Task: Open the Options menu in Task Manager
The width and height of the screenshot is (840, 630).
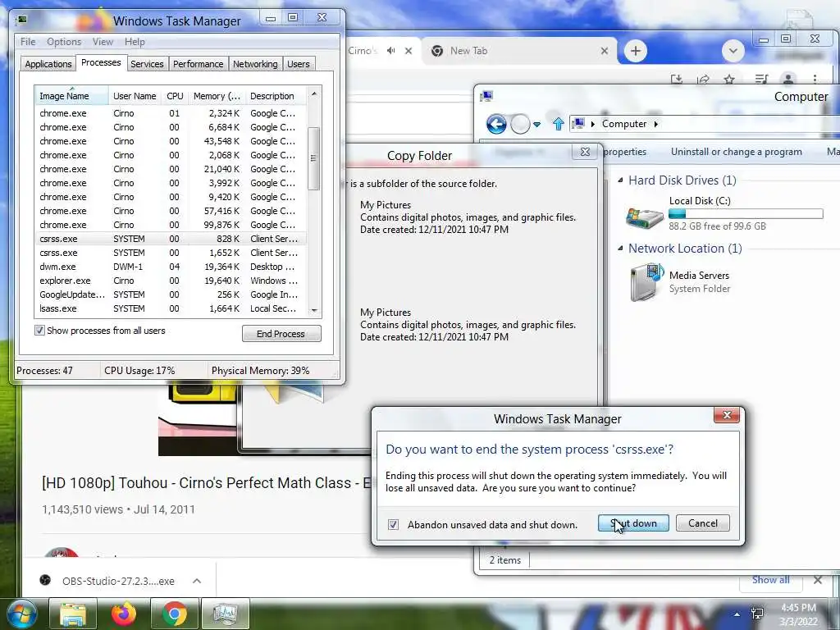Action: pyautogui.click(x=64, y=42)
